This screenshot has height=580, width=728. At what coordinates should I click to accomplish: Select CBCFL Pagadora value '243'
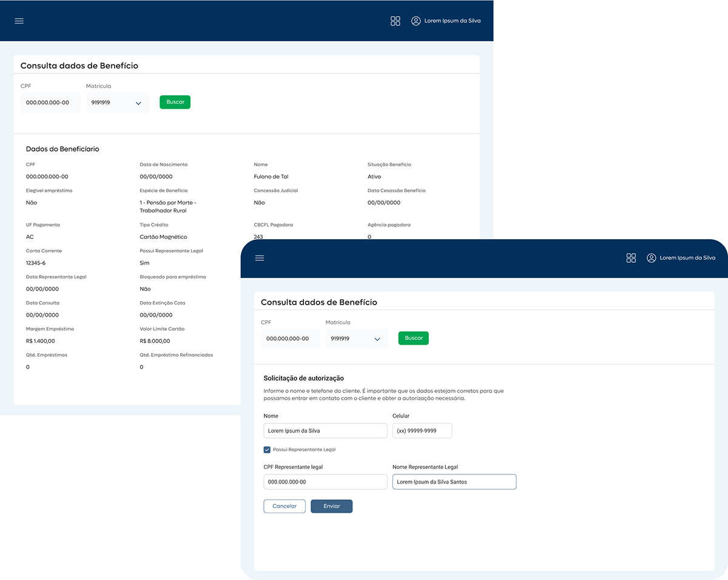pos(258,237)
